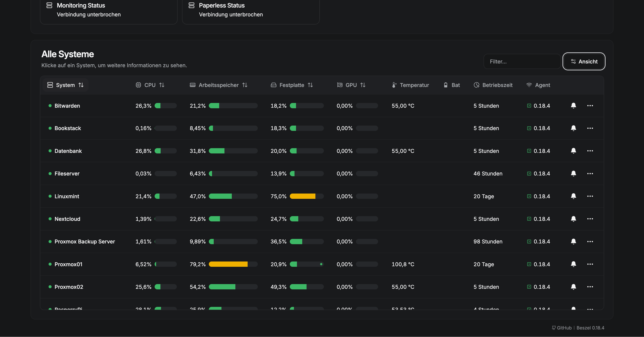This screenshot has width=644, height=337.
Task: Click the WiFi icon in the Agent column header
Action: coord(529,85)
